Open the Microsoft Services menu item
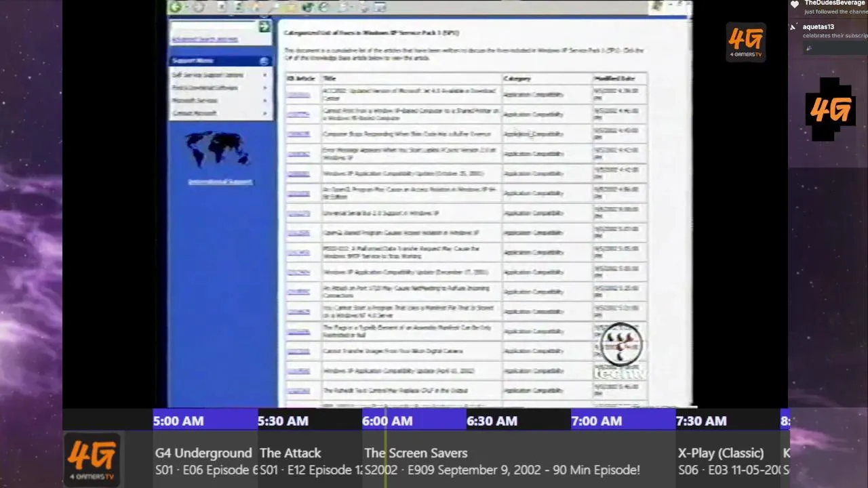868x488 pixels. (195, 100)
